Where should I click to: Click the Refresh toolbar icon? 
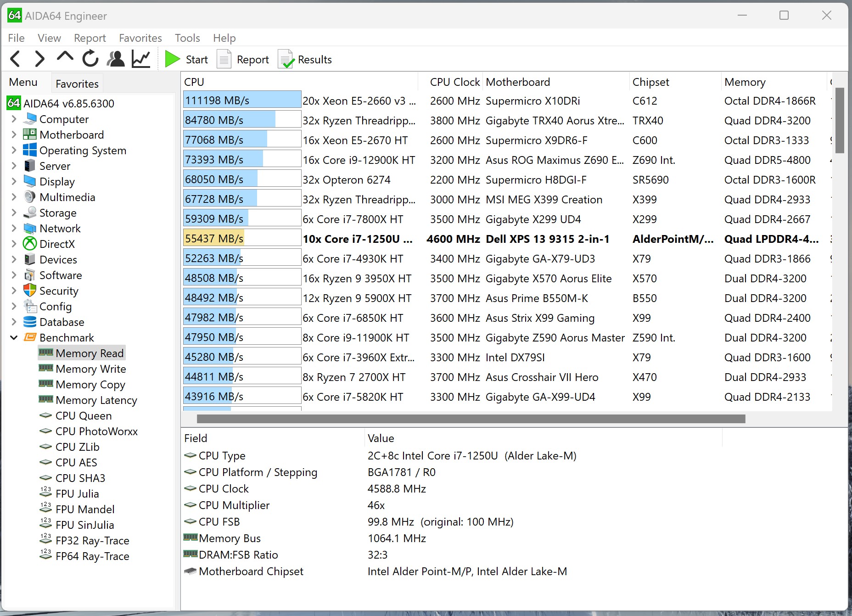[x=90, y=59]
